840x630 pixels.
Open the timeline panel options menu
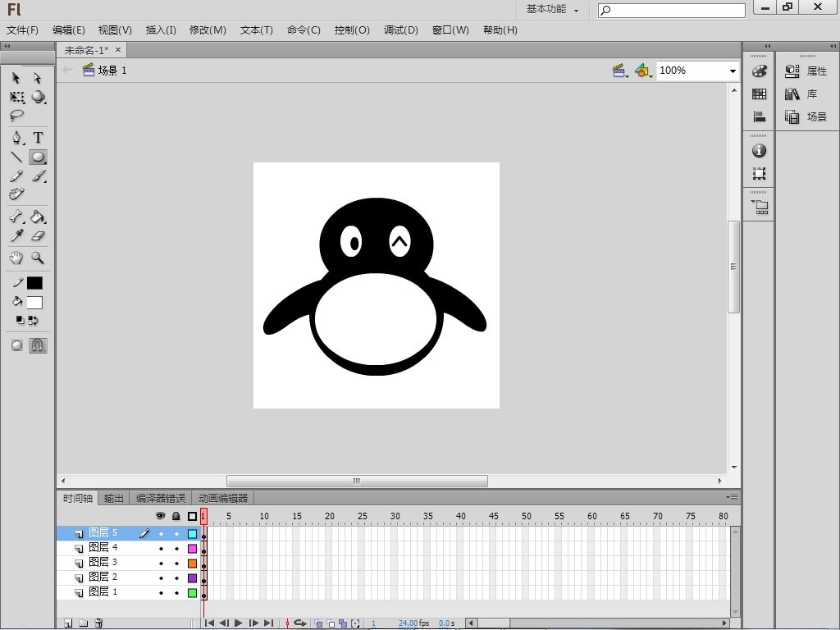[x=732, y=498]
